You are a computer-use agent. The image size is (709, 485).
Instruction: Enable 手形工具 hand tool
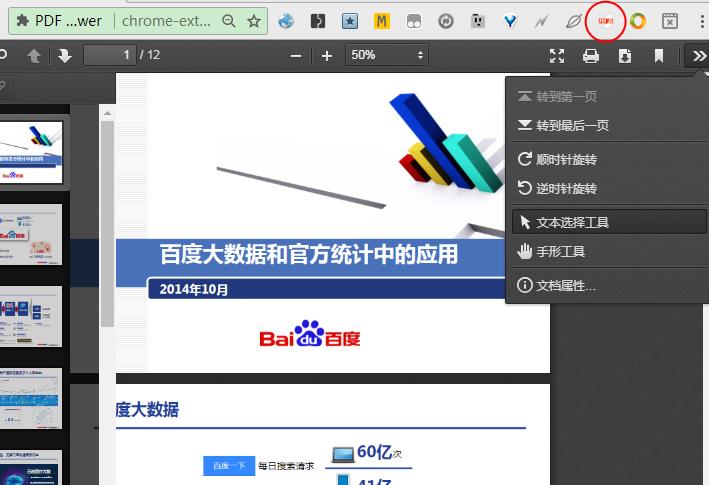(x=609, y=251)
